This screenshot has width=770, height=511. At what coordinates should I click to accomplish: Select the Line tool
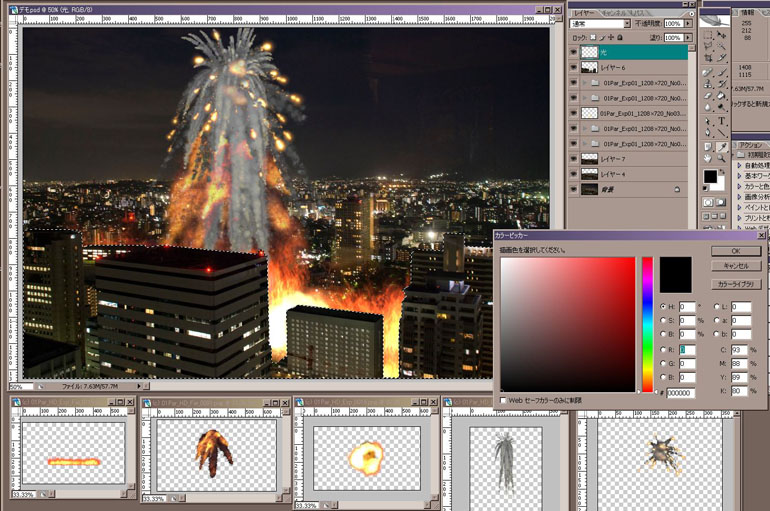[721, 133]
